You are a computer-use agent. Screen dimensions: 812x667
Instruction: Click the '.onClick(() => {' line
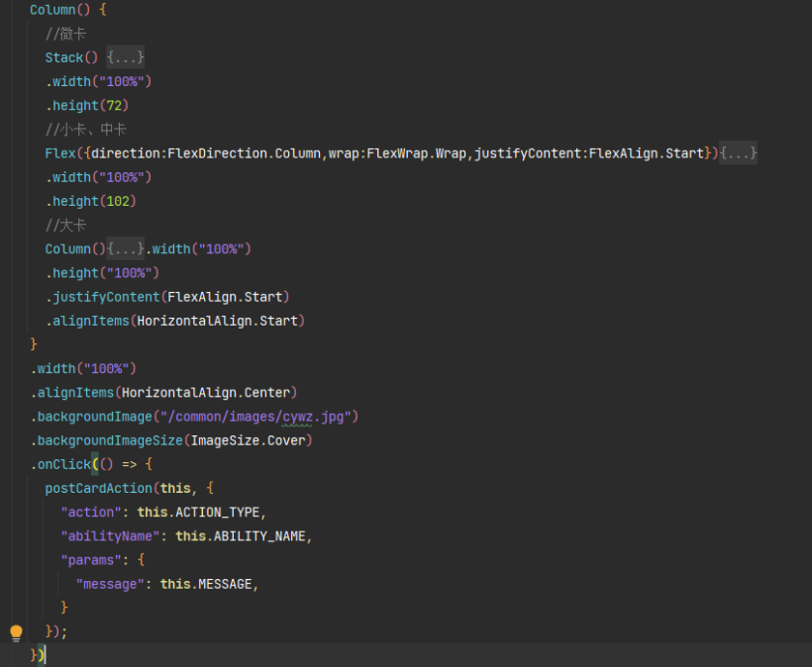91,465
